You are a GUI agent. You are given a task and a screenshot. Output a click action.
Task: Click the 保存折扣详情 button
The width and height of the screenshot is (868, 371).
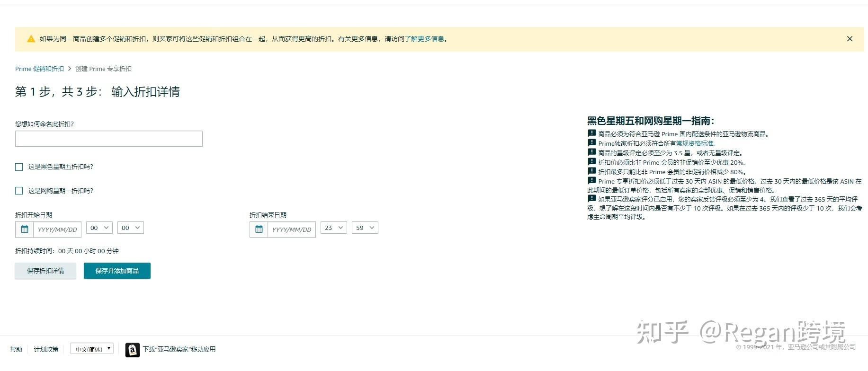[x=45, y=271]
